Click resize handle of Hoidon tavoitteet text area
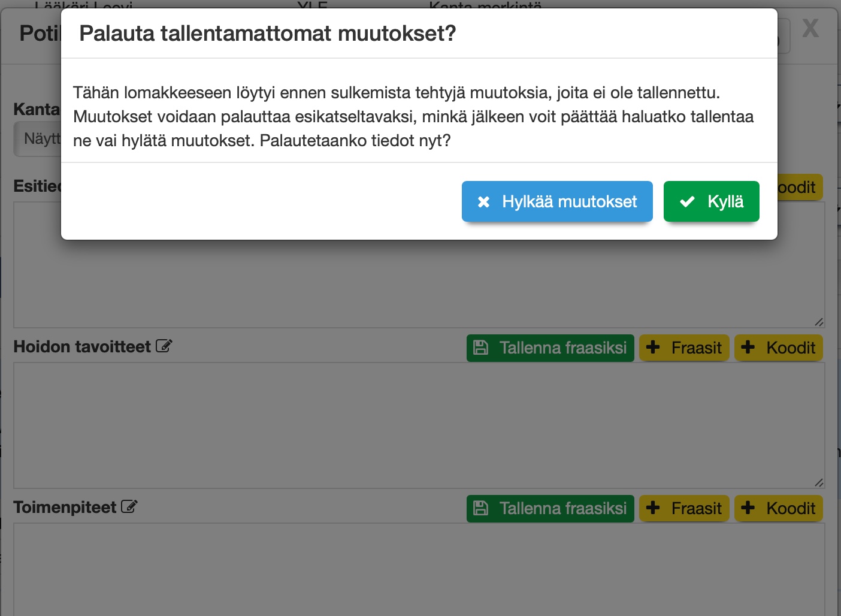Viewport: 841px width, 616px height. 819,482
